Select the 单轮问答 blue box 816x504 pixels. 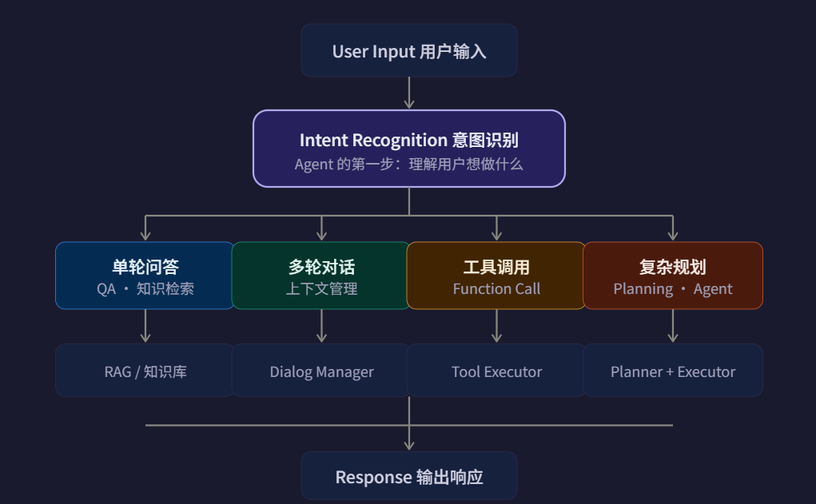[145, 275]
